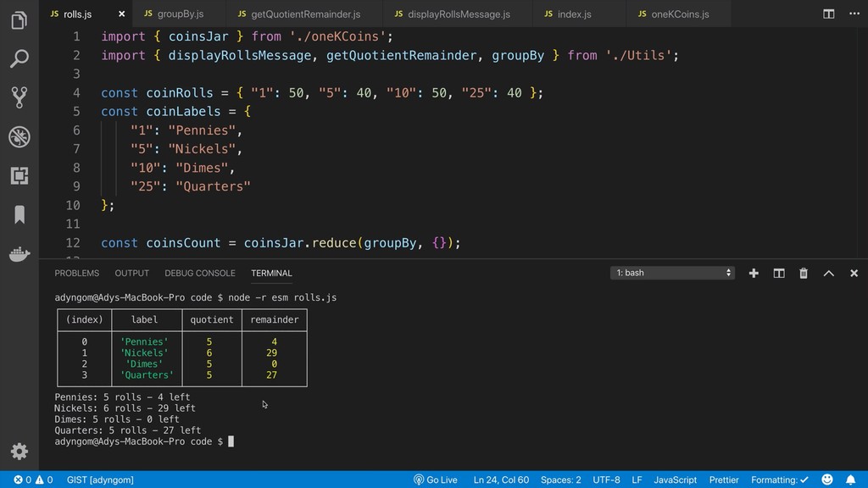This screenshot has width=868, height=488.
Task: Open editor More Actions ellipsis
Action: (854, 14)
